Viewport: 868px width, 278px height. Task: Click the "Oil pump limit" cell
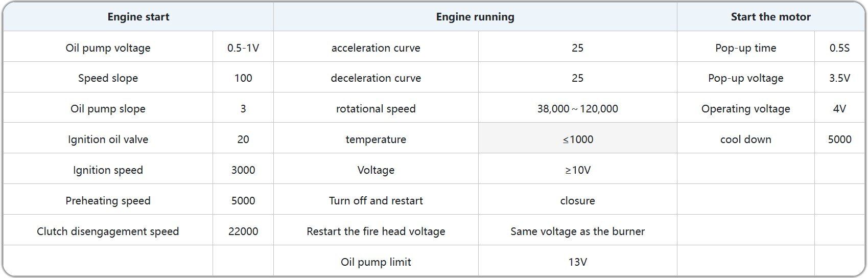pyautogui.click(x=376, y=262)
